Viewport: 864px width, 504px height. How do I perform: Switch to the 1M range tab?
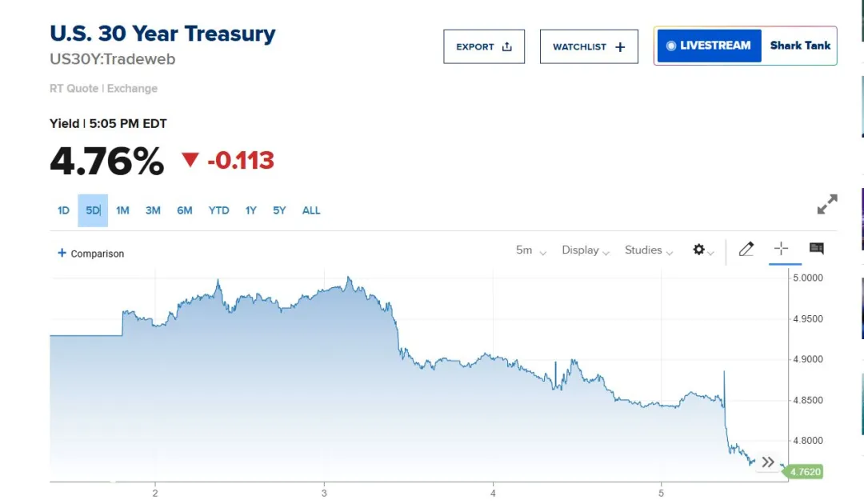tap(122, 210)
